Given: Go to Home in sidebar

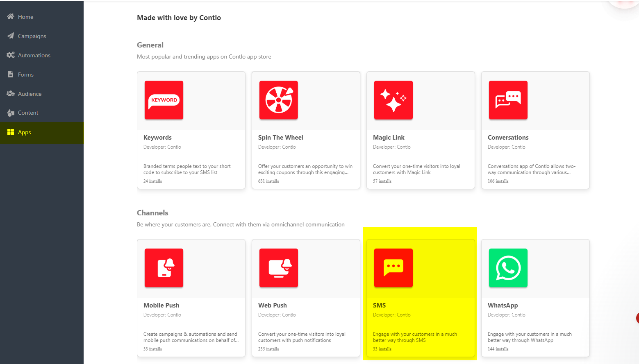Looking at the screenshot, I should tap(26, 17).
